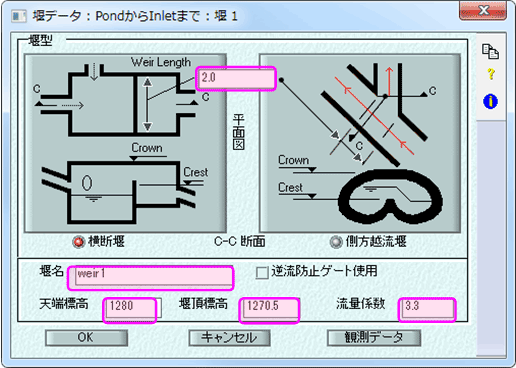Click the キャンセル button
The height and width of the screenshot is (368, 516).
[x=229, y=338]
